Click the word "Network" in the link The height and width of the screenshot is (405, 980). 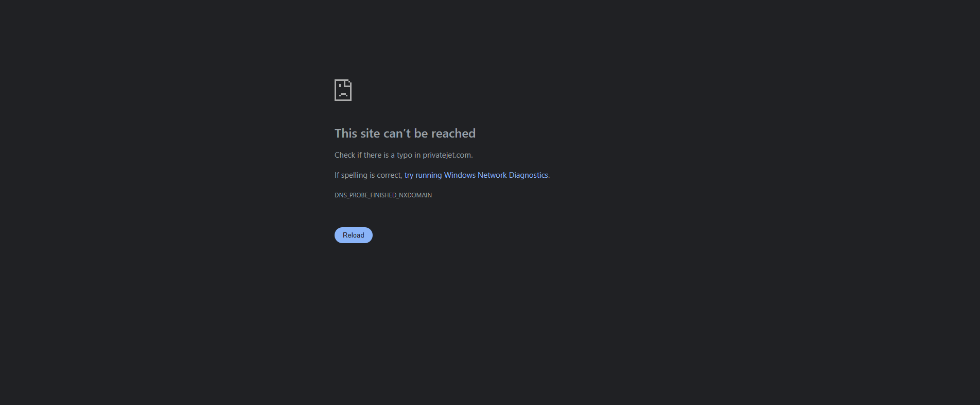492,175
